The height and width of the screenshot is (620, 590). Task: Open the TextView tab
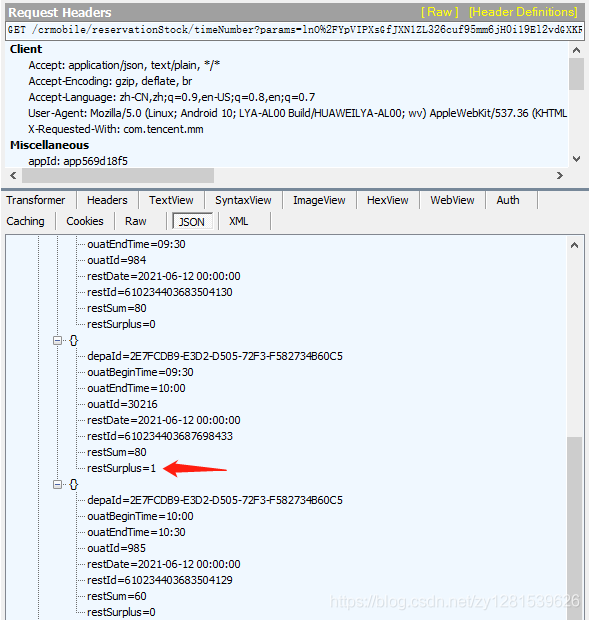pyautogui.click(x=171, y=200)
